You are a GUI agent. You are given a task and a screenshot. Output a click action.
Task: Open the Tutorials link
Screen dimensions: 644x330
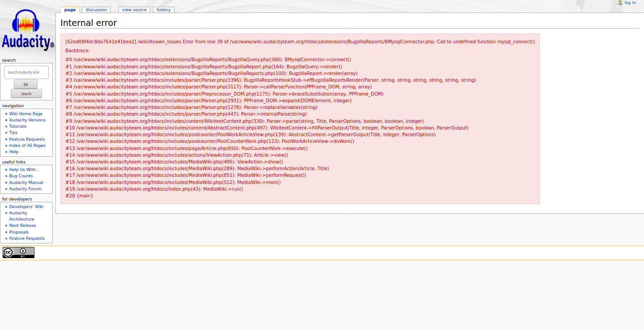[18, 126]
